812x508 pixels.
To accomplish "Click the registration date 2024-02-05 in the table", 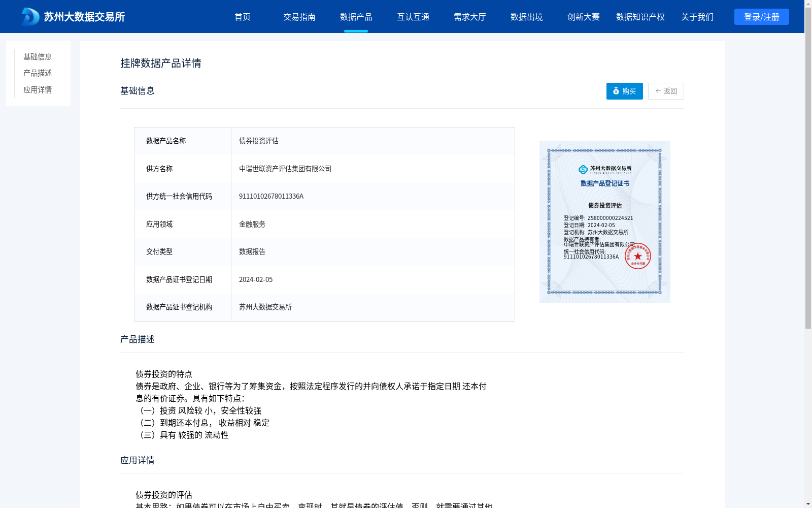I will click(256, 279).
